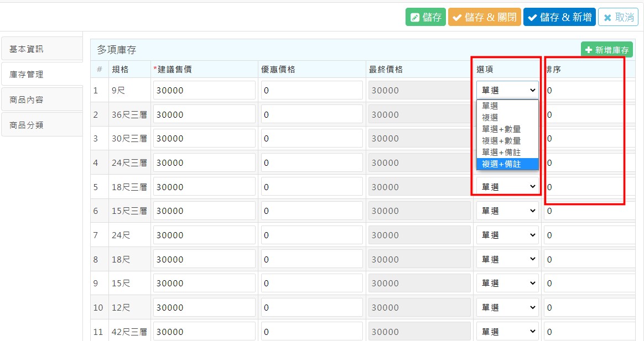Image resolution: width=644 pixels, height=341 pixels.
Task: Click the 新增庫存 add stock button
Action: pyautogui.click(x=606, y=50)
